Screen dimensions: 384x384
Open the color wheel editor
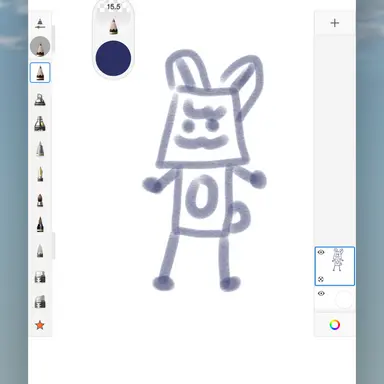tap(335, 325)
